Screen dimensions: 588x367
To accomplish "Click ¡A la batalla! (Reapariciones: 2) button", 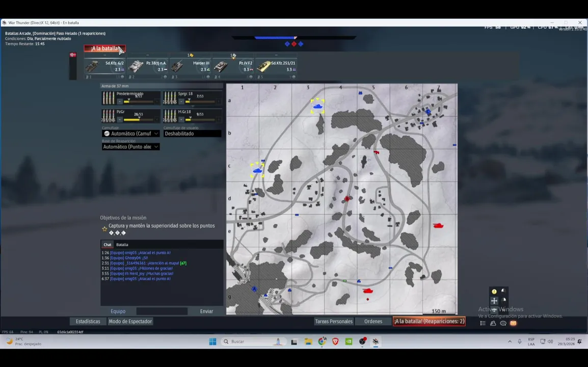I will (429, 321).
